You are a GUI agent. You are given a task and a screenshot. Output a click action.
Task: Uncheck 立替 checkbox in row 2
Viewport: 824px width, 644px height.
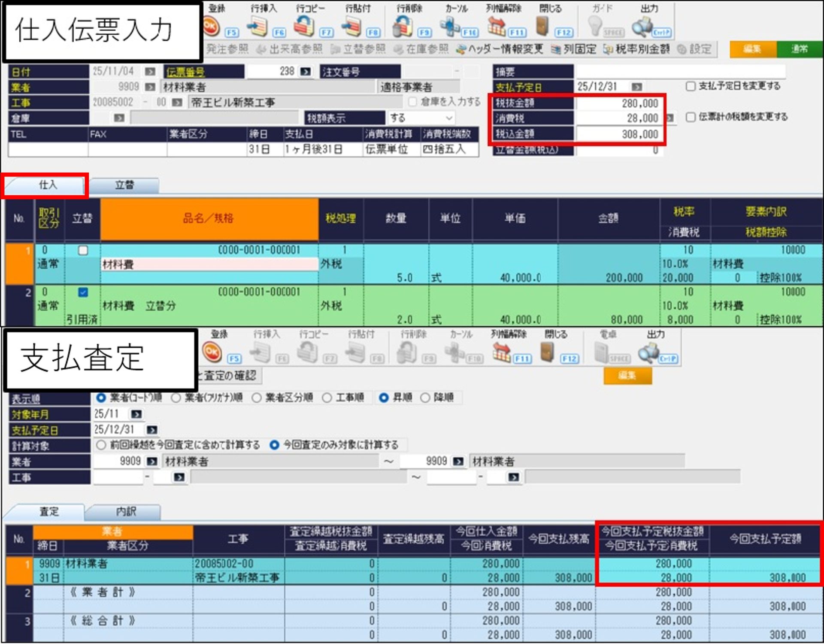[83, 292]
